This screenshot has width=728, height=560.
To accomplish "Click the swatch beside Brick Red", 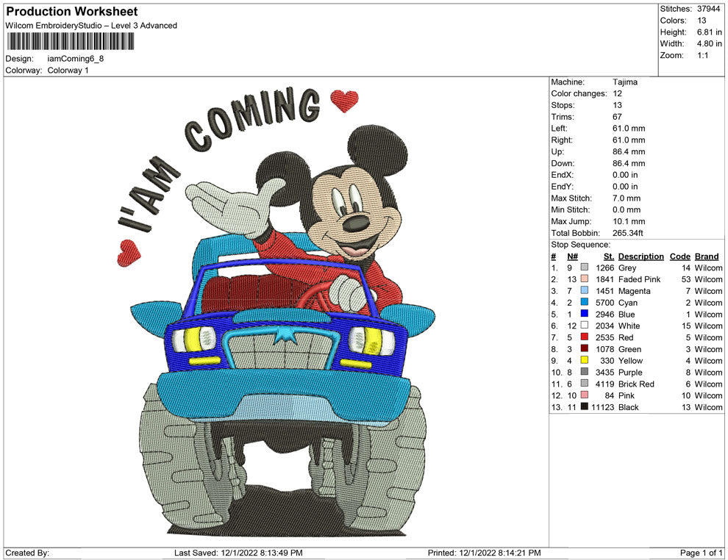I will point(585,383).
